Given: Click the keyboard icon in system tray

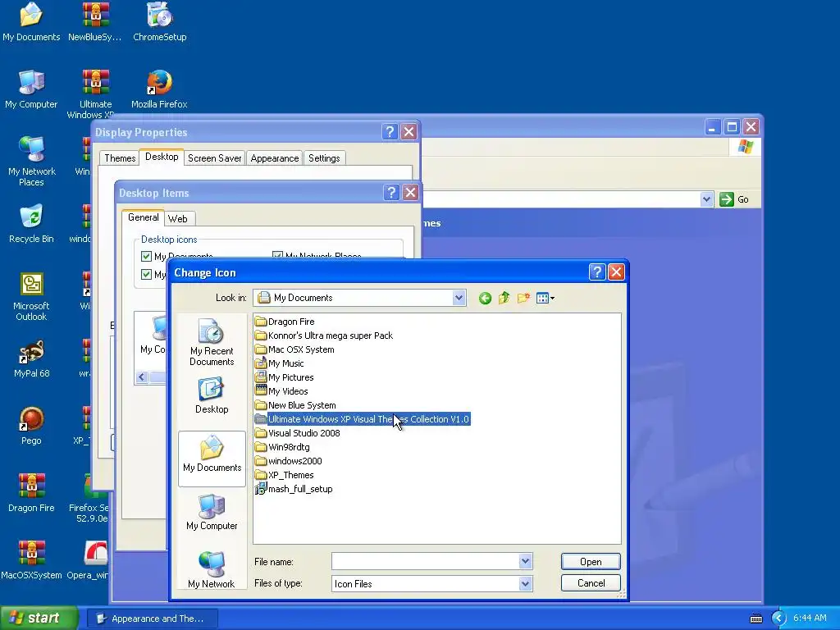Looking at the screenshot, I should [x=756, y=619].
